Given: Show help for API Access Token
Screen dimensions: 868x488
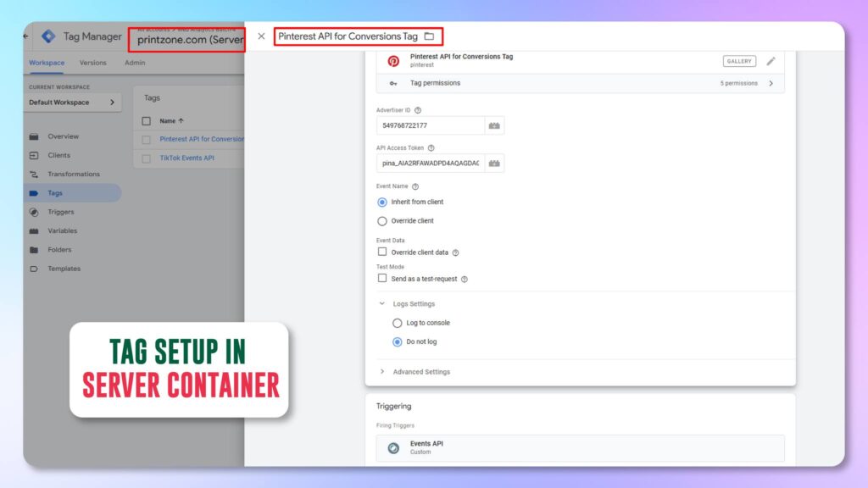Looking at the screenshot, I should (431, 147).
